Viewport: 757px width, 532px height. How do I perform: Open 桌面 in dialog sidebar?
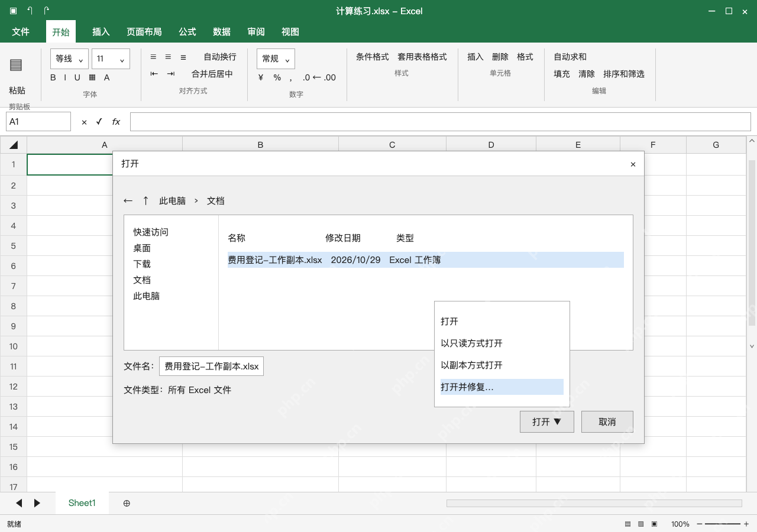point(142,248)
